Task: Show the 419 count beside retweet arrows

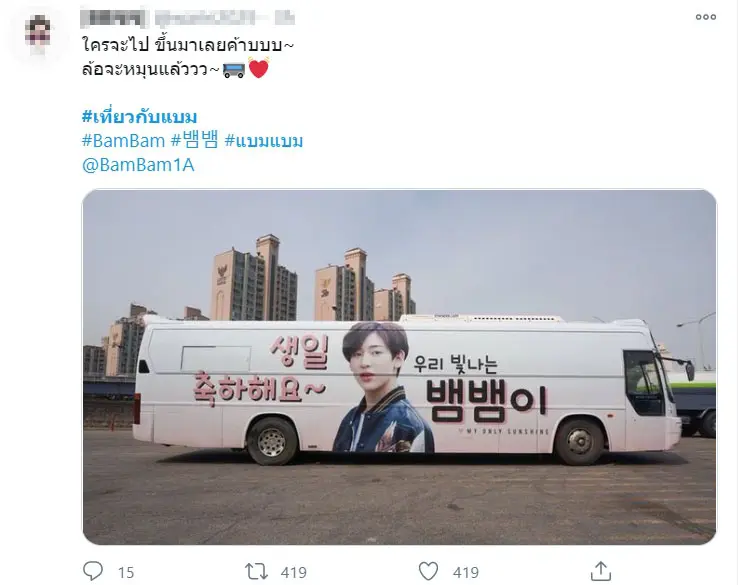Action: [294, 572]
